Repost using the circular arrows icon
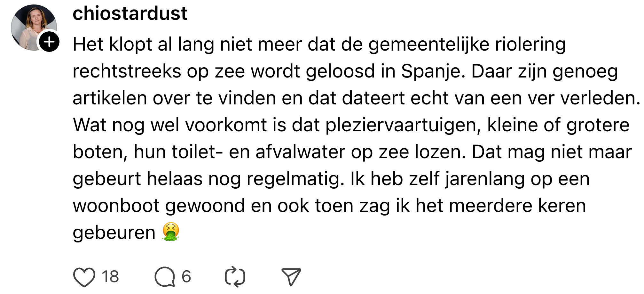The width and height of the screenshot is (644, 294). 235,277
